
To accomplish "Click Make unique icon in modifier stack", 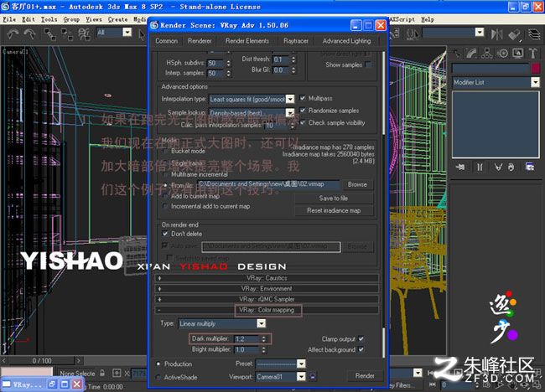I will coord(498,168).
